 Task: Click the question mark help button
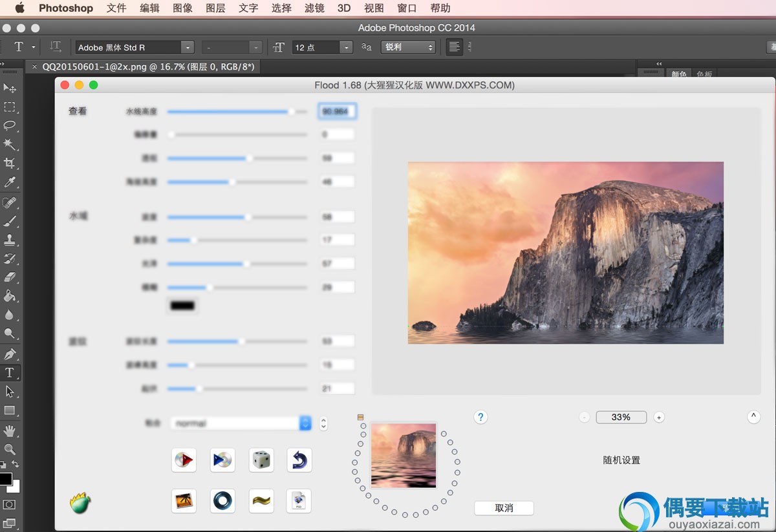tap(480, 417)
